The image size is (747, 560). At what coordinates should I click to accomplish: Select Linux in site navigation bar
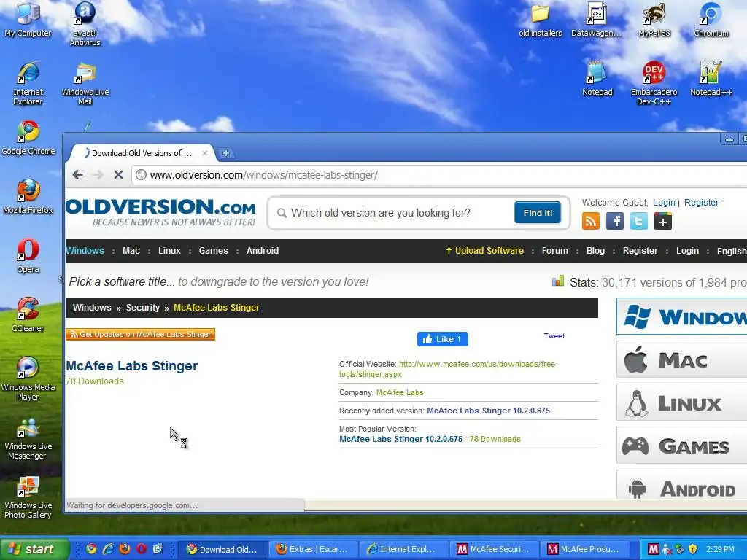[x=169, y=251]
